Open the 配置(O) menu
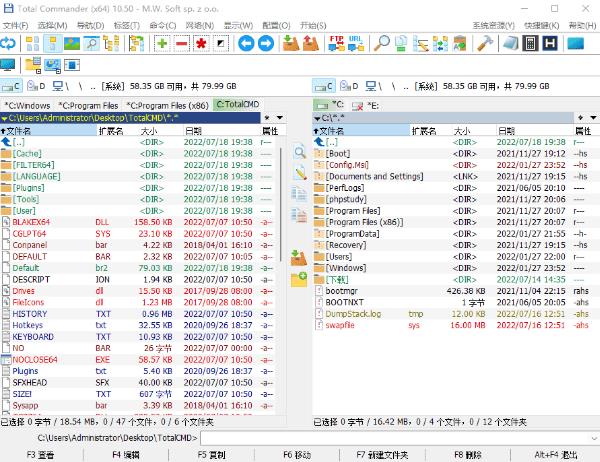 (276, 26)
